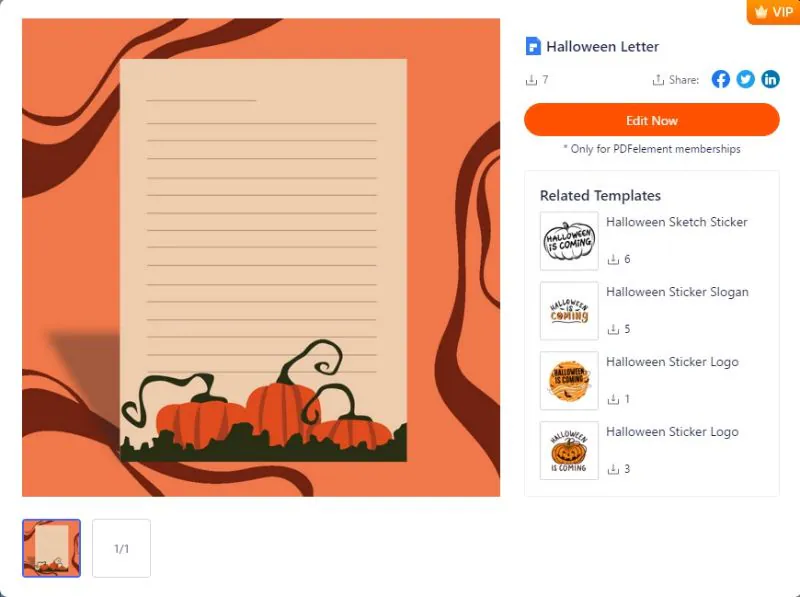Viewport: 800px width, 597px height.
Task: Click the VIP crown badge
Action: 773,12
